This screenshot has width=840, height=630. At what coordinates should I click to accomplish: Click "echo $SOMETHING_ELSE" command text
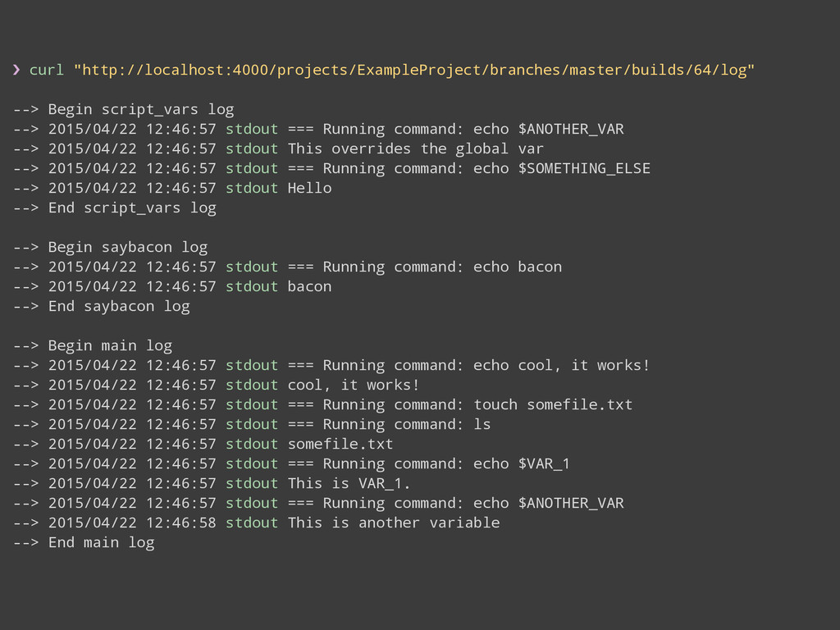(x=562, y=168)
